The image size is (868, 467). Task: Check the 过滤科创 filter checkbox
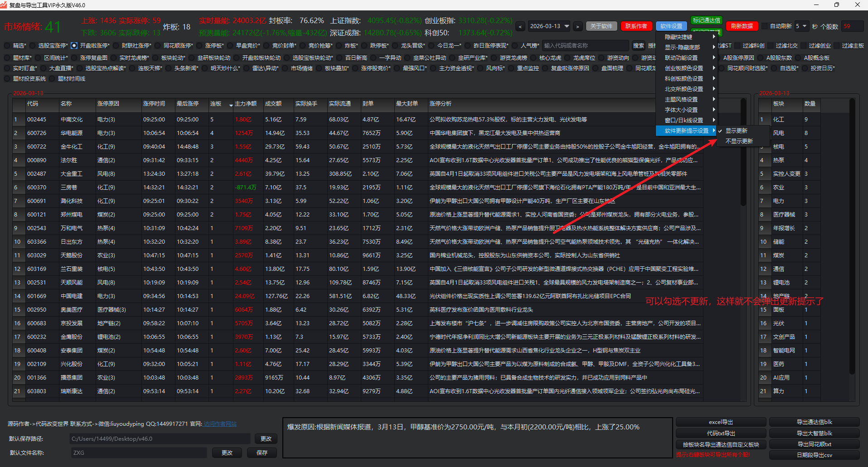pos(737,46)
